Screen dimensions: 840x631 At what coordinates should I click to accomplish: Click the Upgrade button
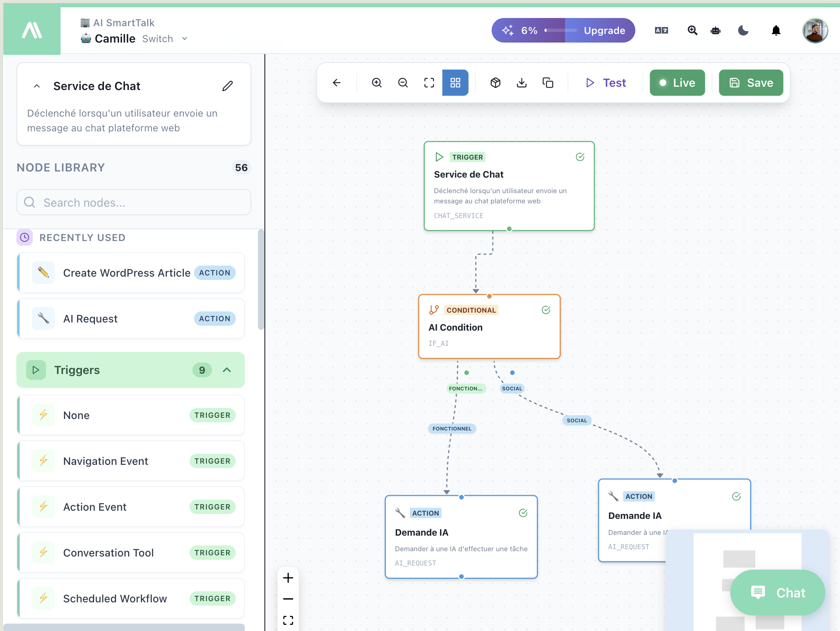tap(605, 30)
